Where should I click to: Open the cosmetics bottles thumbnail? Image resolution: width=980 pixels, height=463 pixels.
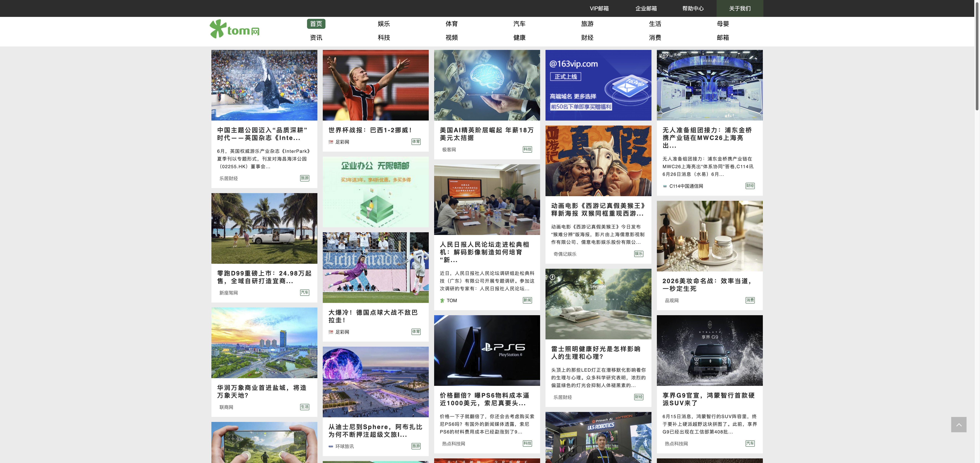[709, 236]
